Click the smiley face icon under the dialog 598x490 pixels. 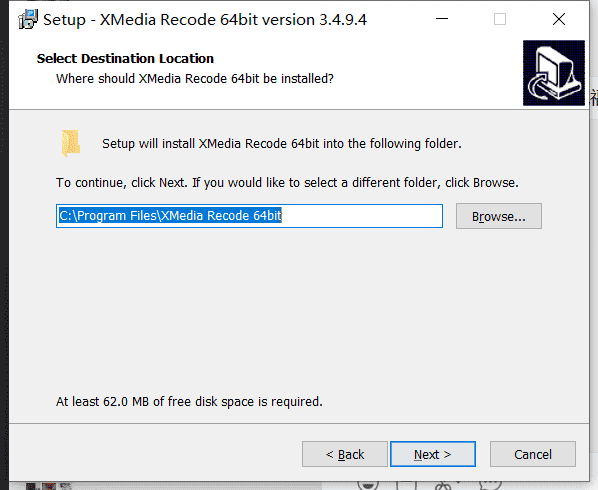368,485
